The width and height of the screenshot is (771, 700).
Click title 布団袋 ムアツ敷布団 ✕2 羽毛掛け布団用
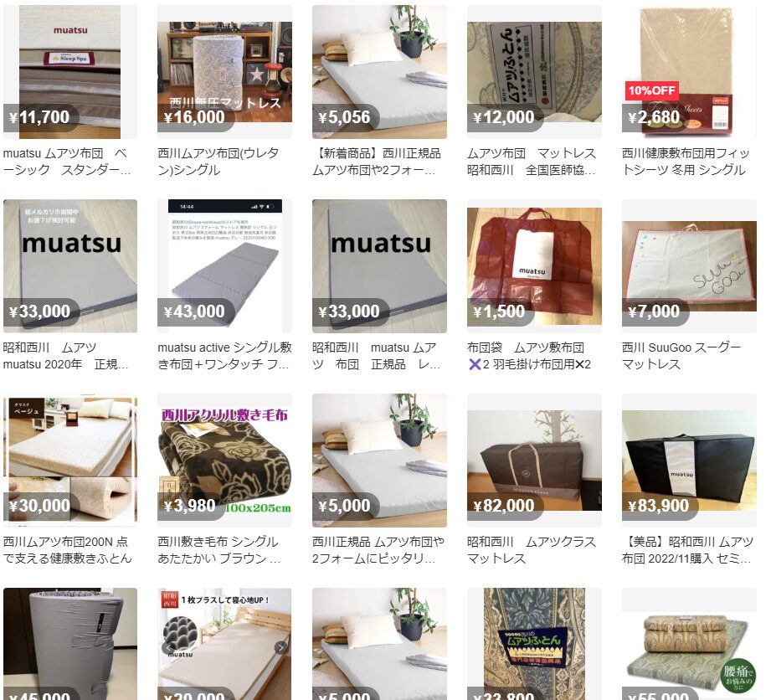(x=528, y=356)
